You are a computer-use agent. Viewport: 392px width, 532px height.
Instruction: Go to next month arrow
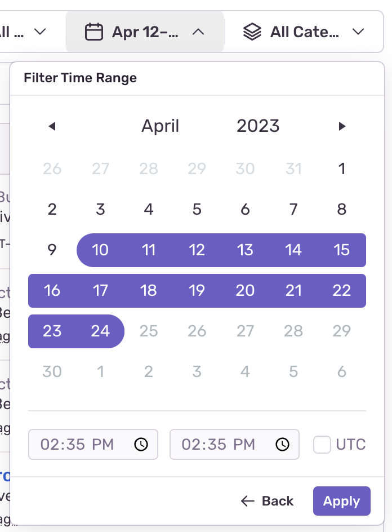pos(342,126)
